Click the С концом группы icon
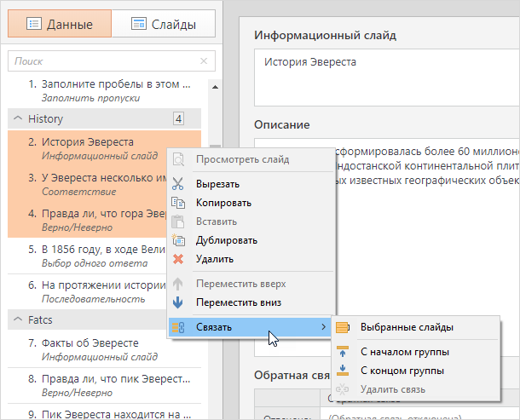 pyautogui.click(x=343, y=371)
